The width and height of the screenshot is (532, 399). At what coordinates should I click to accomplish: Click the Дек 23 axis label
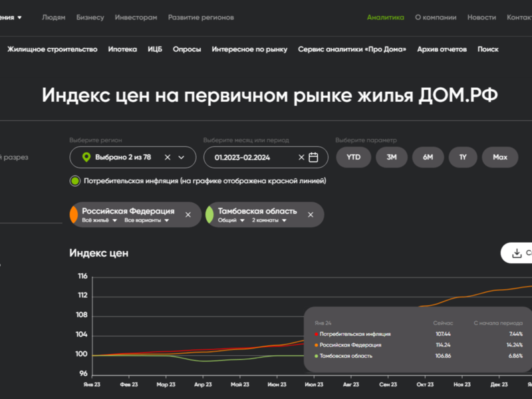pyautogui.click(x=499, y=384)
